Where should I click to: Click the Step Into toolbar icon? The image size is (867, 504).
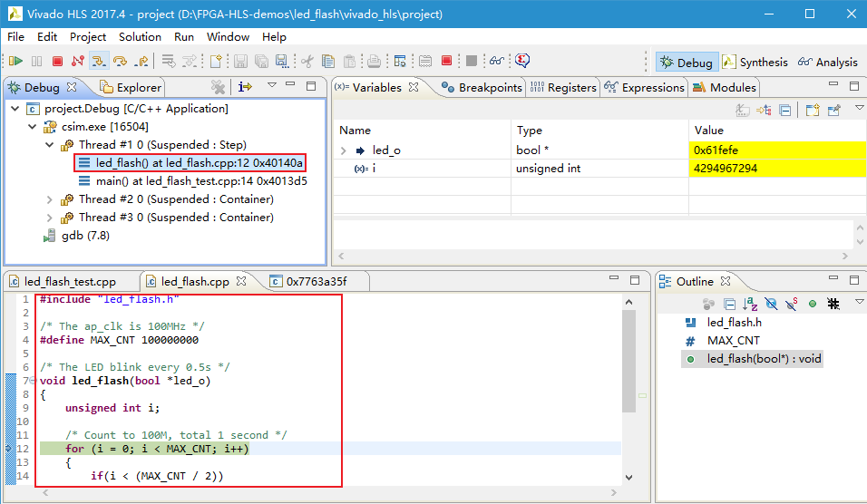100,62
